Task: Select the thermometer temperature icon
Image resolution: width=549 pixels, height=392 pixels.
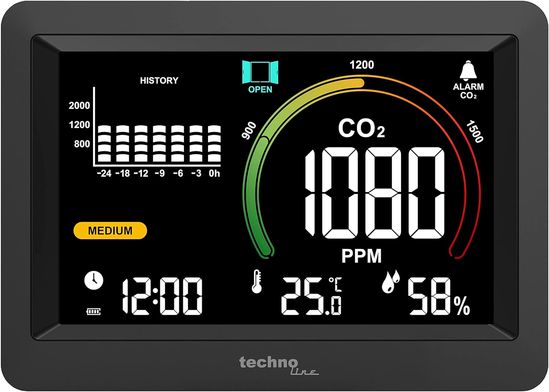Action: (257, 281)
